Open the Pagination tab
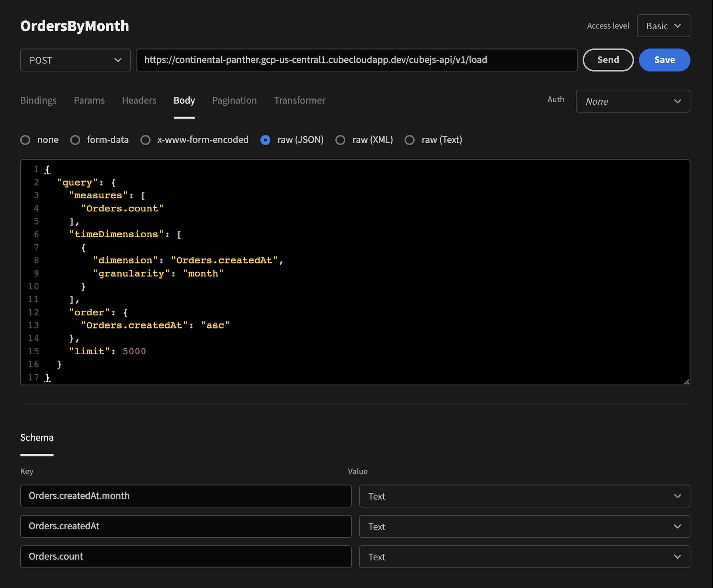Image resolution: width=713 pixels, height=588 pixels. click(x=234, y=100)
